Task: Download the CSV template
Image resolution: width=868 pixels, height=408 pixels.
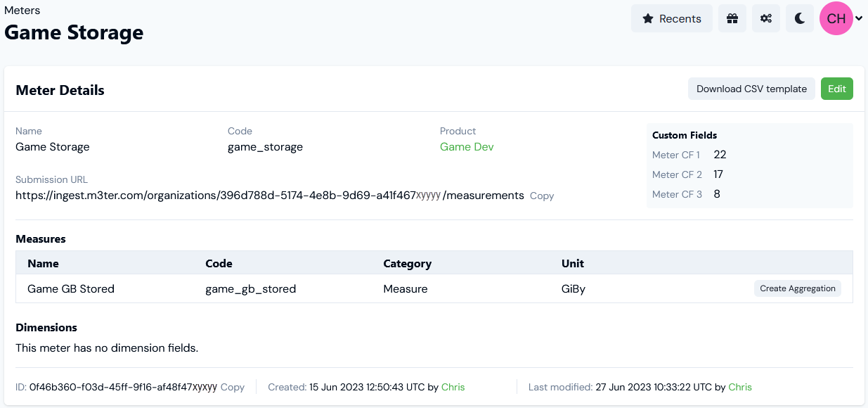Action: [x=751, y=89]
